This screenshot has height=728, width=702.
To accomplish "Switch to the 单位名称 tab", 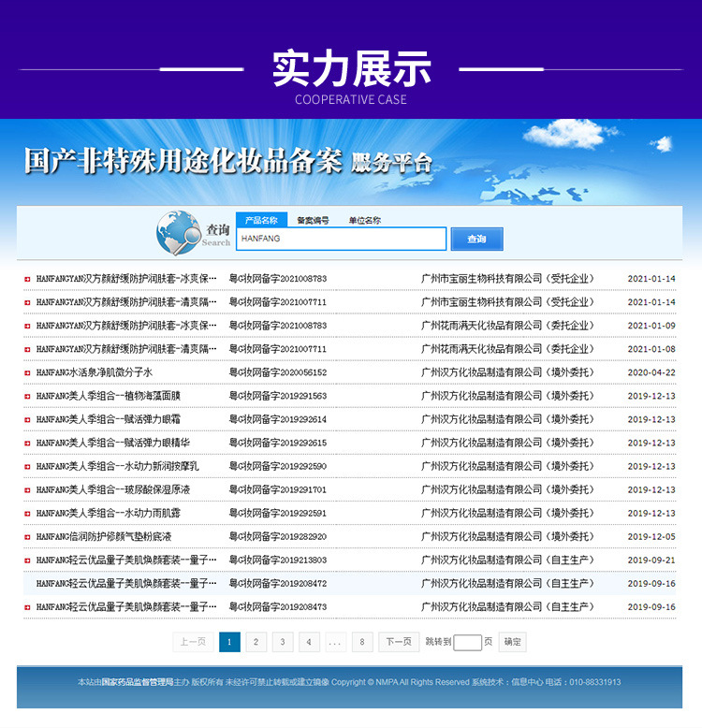I will pos(364,221).
